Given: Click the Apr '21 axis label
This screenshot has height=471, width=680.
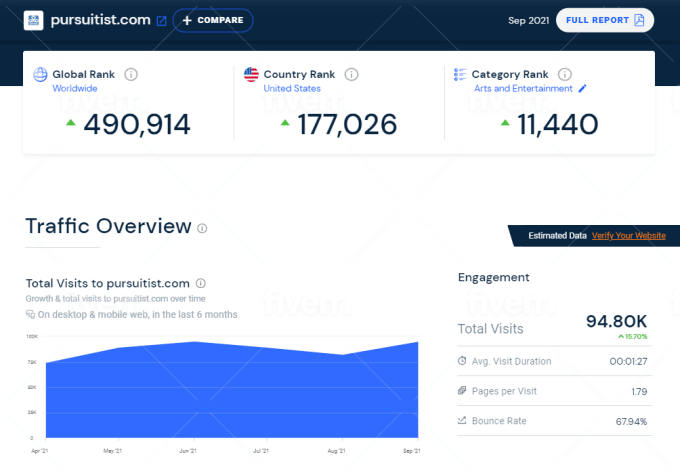Looking at the screenshot, I should pos(39,451).
